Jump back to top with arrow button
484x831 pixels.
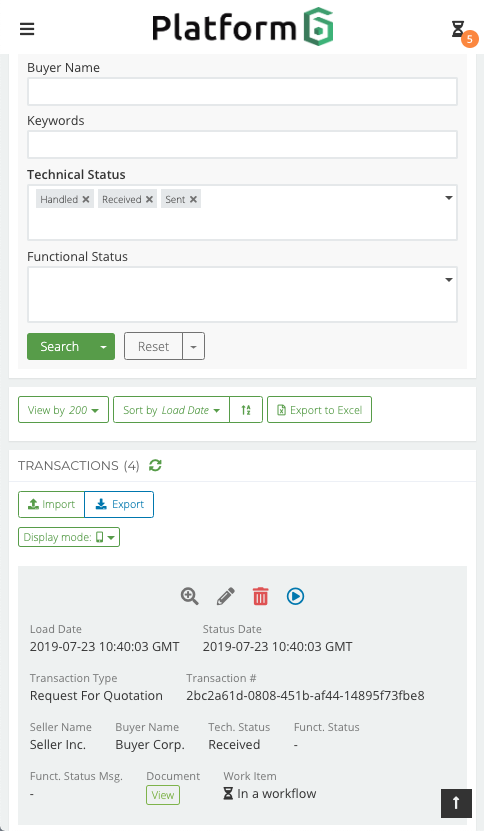pyautogui.click(x=456, y=803)
